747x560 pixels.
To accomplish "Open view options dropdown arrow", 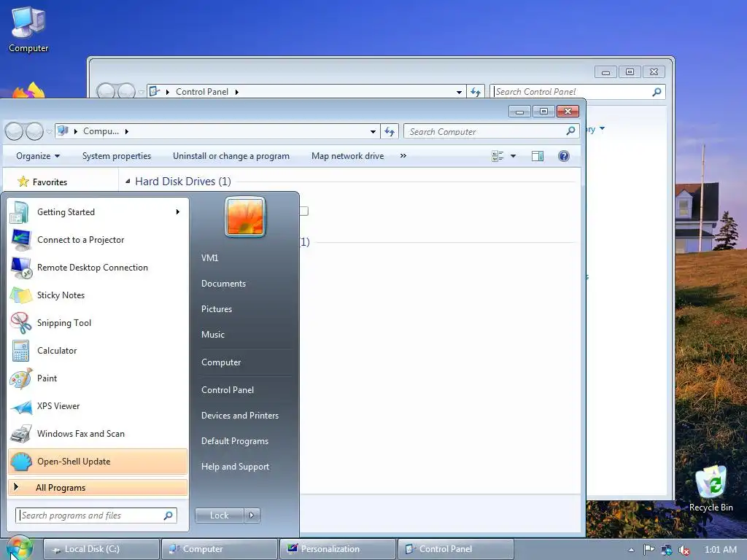I will click(x=513, y=156).
